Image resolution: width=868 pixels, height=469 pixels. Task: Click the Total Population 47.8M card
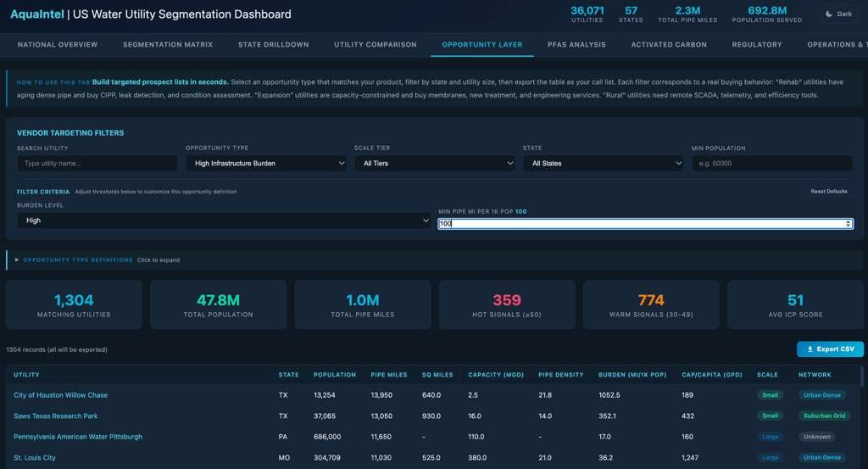[x=218, y=304]
